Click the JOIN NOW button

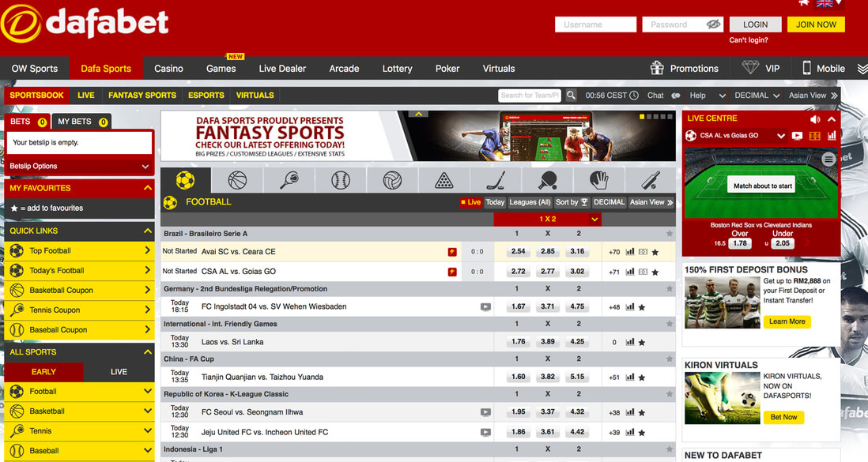tap(816, 24)
